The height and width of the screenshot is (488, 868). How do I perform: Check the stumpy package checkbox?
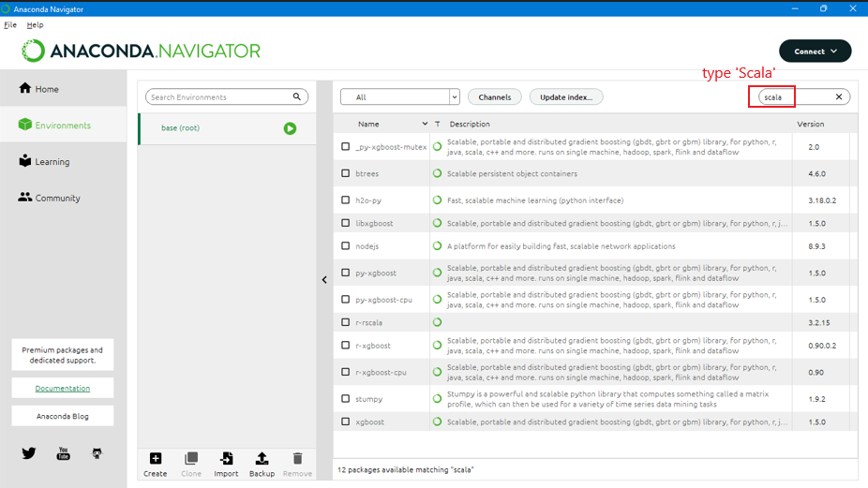346,398
